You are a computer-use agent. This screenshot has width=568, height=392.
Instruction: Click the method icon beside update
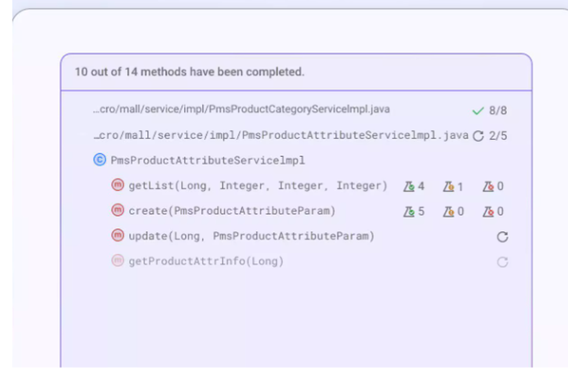coord(118,236)
